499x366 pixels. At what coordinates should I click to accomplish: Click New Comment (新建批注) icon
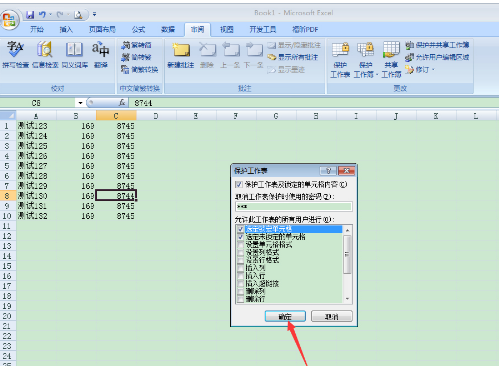point(181,55)
